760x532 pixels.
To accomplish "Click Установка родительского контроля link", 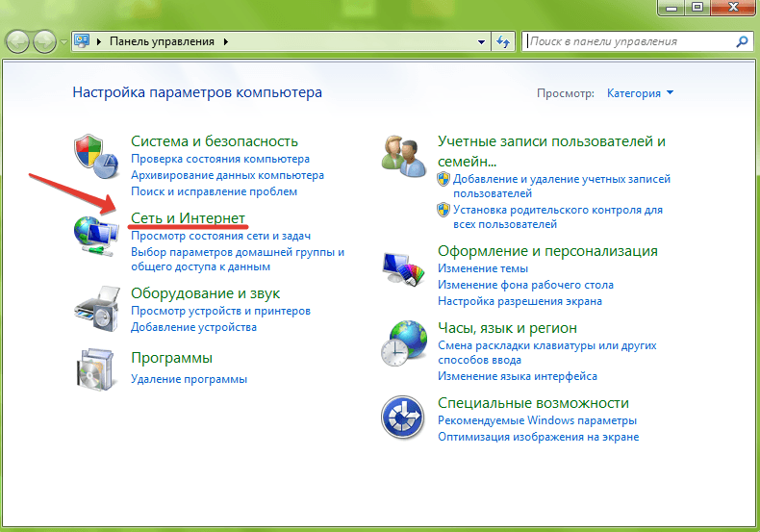I will pos(557,217).
